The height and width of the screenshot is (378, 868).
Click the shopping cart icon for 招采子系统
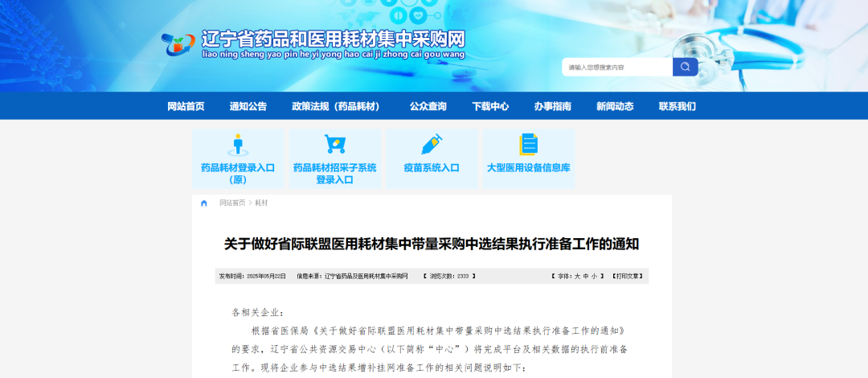coord(335,144)
